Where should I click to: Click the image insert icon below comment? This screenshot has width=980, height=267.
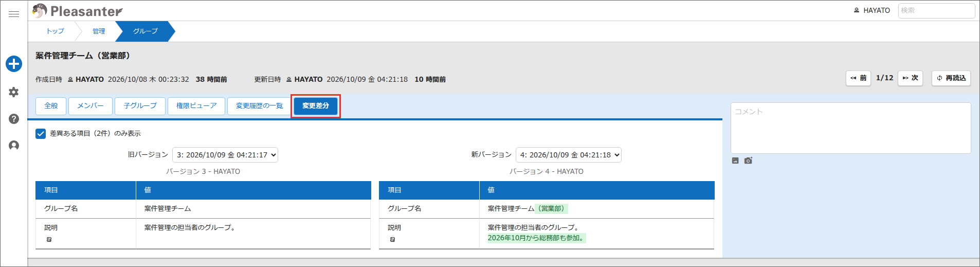click(735, 161)
